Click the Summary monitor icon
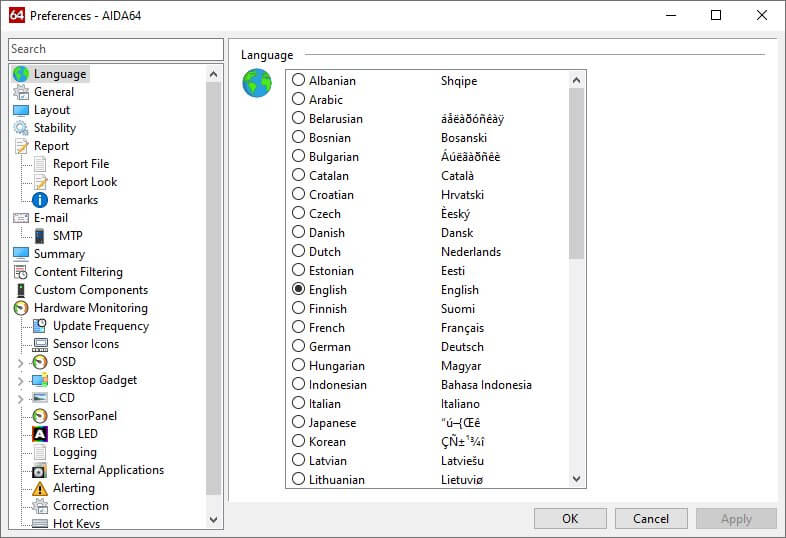The width and height of the screenshot is (786, 538). click(x=21, y=254)
